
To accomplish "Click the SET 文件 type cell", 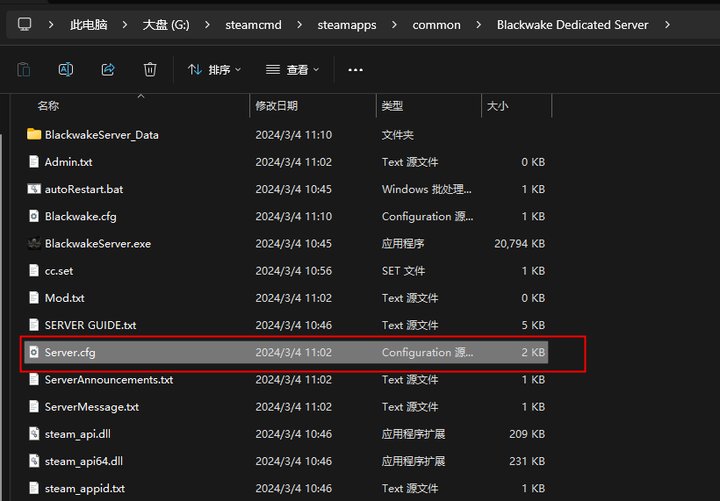I will click(403, 271).
